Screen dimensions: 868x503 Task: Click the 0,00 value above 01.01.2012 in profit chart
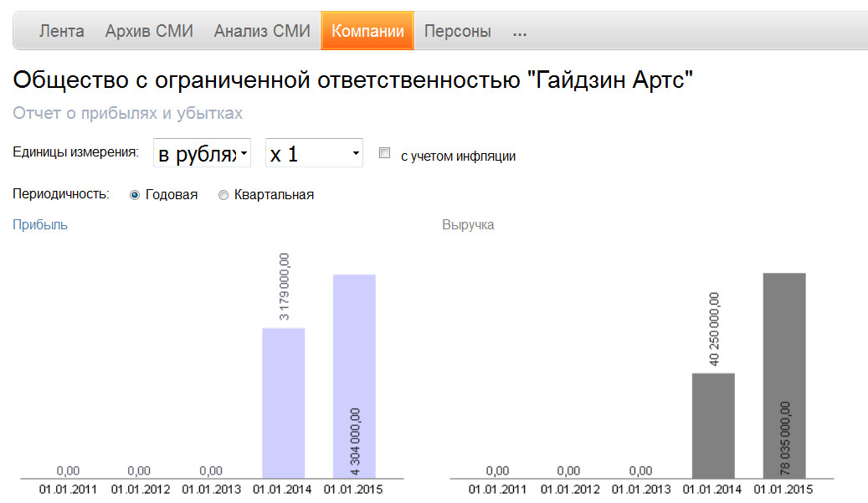pyautogui.click(x=139, y=471)
